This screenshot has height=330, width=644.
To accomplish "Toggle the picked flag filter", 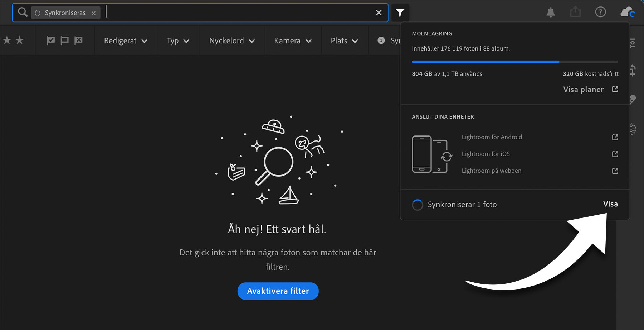I will (x=51, y=40).
